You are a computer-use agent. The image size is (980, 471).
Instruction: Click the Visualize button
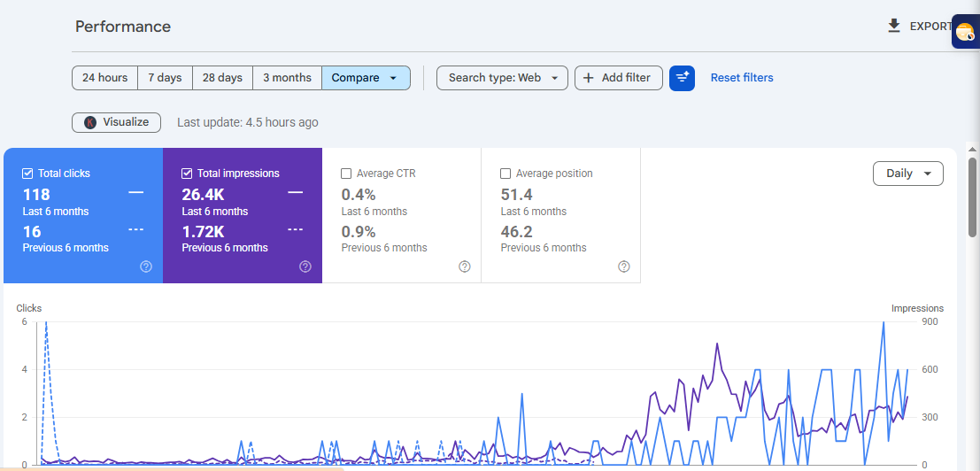click(116, 122)
